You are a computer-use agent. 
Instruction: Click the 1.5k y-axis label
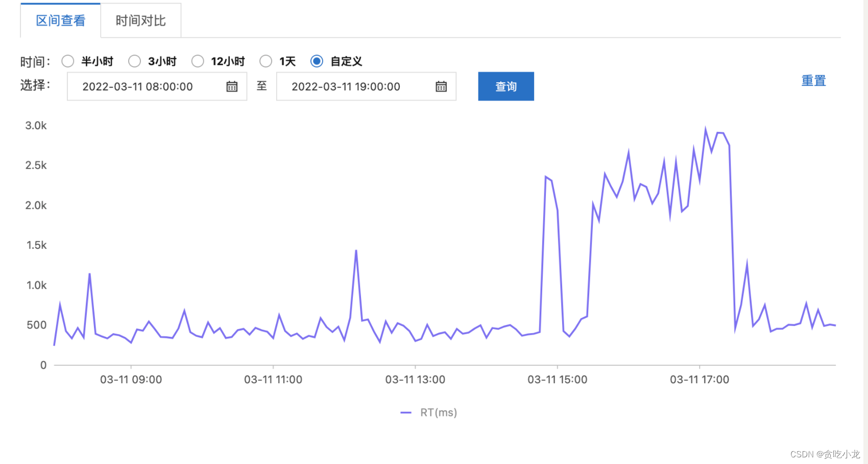click(37, 245)
